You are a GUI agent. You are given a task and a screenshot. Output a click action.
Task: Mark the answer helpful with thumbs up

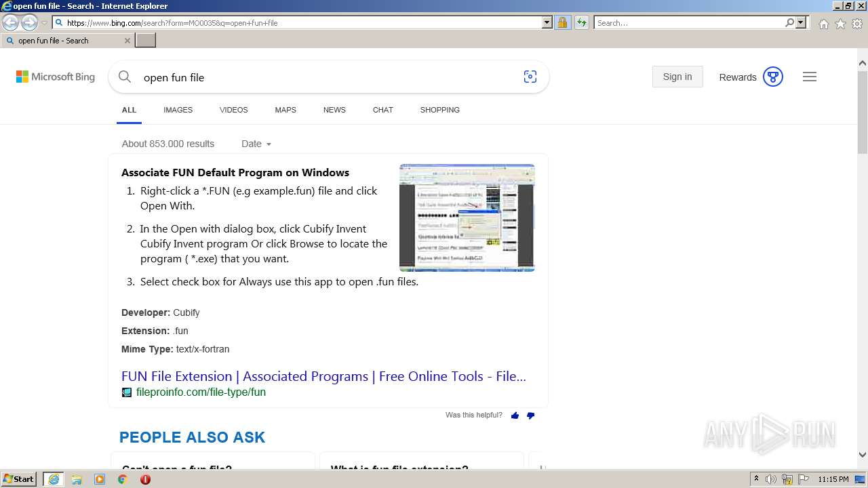point(515,415)
